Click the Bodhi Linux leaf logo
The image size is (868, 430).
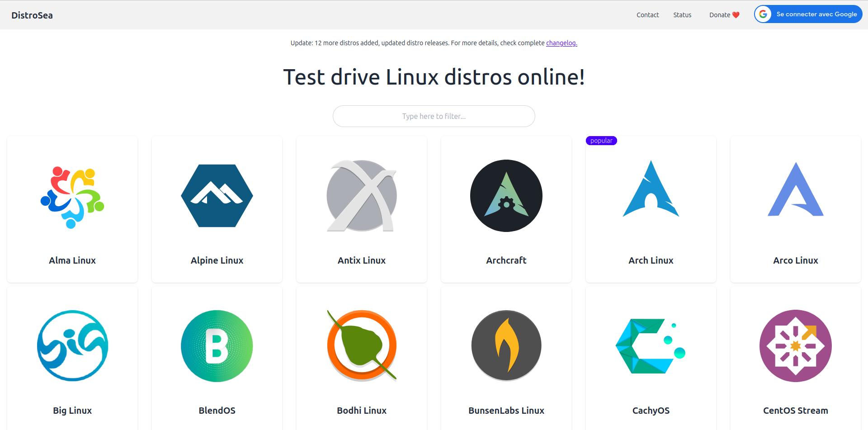click(362, 346)
